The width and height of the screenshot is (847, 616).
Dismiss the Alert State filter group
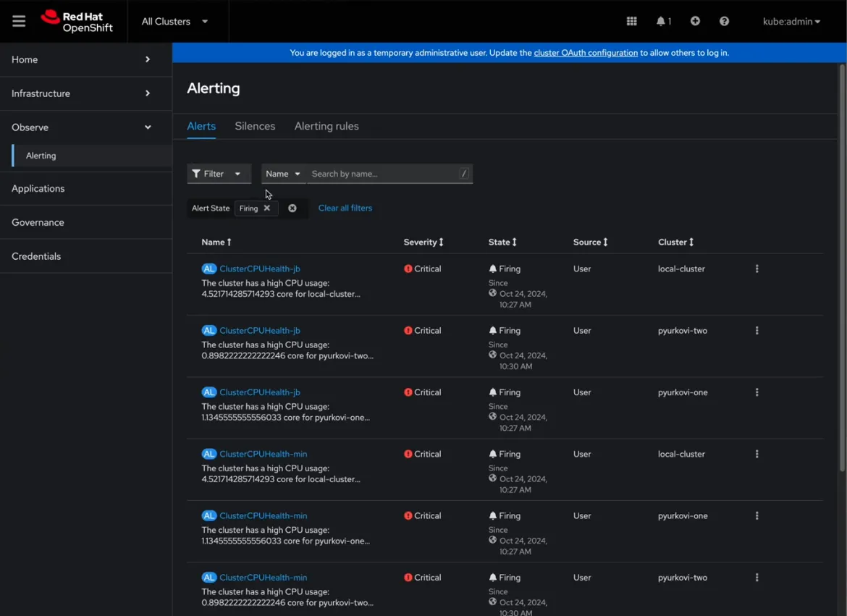point(292,208)
